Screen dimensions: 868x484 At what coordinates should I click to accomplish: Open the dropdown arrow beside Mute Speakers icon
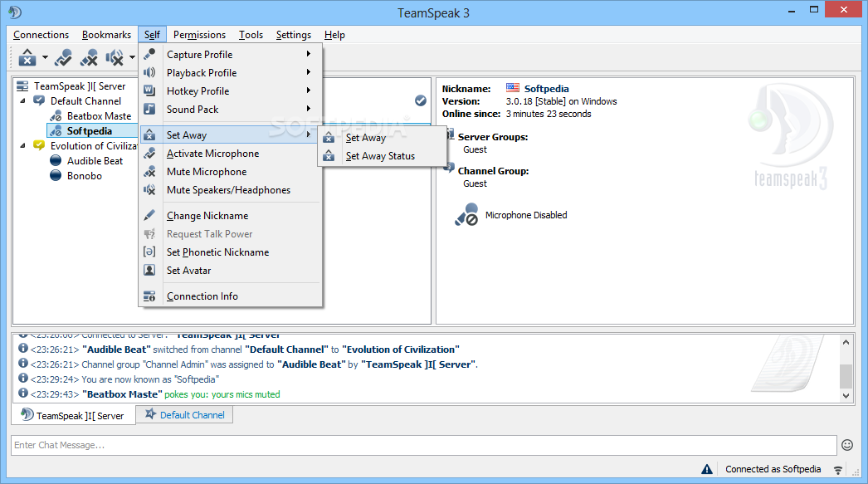[132, 57]
